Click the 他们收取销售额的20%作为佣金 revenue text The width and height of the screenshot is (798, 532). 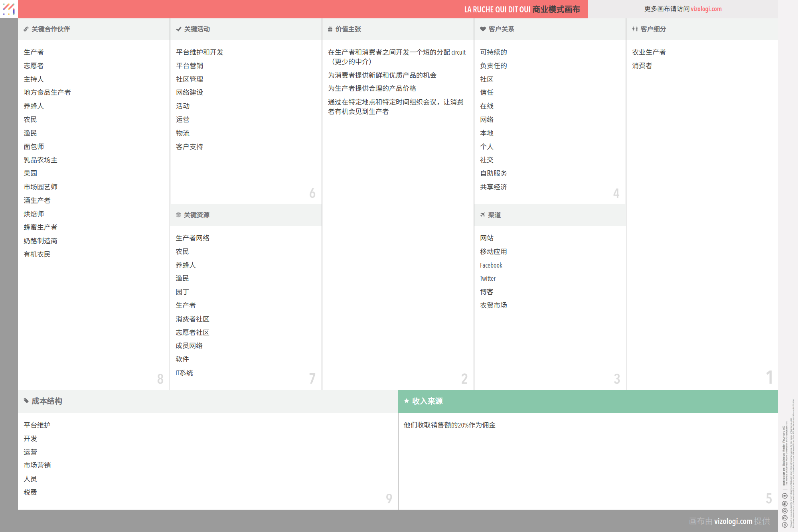coord(449,425)
